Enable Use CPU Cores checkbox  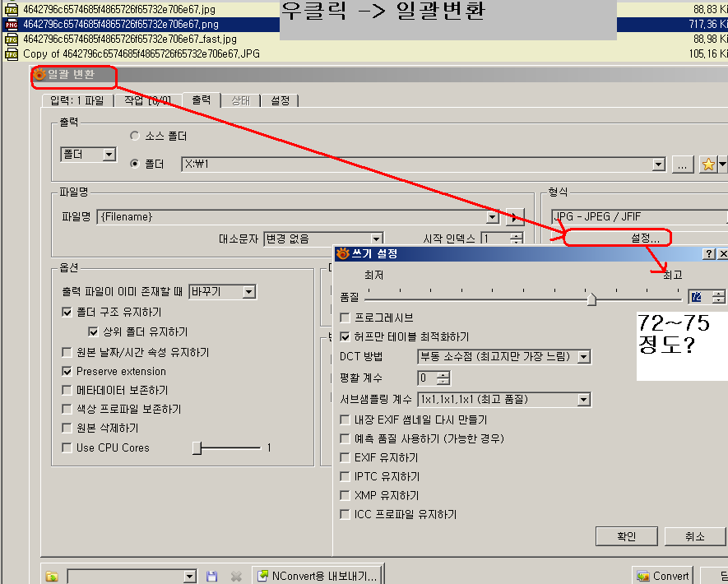pyautogui.click(x=67, y=447)
